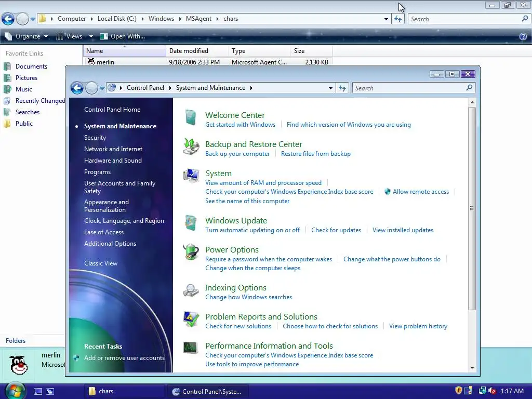The height and width of the screenshot is (399, 532).
Task: Click scroll up arrow in Control Panel
Action: click(472, 102)
